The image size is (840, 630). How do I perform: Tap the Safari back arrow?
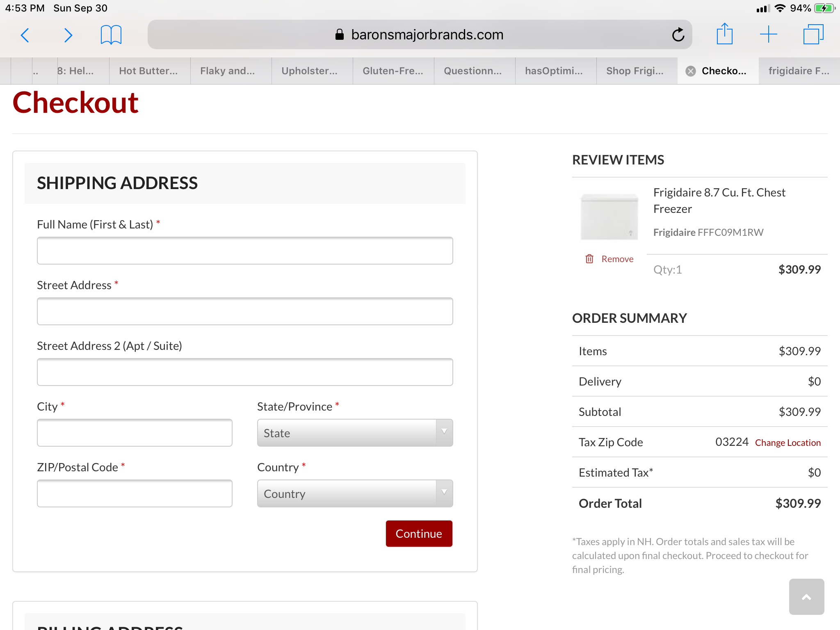pos(25,35)
